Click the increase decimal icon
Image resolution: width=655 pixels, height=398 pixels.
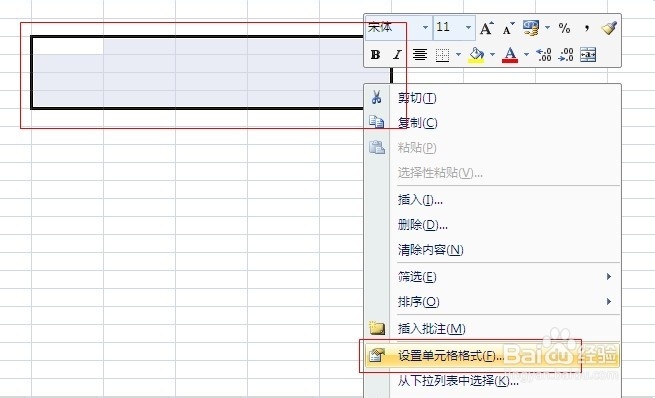click(544, 55)
